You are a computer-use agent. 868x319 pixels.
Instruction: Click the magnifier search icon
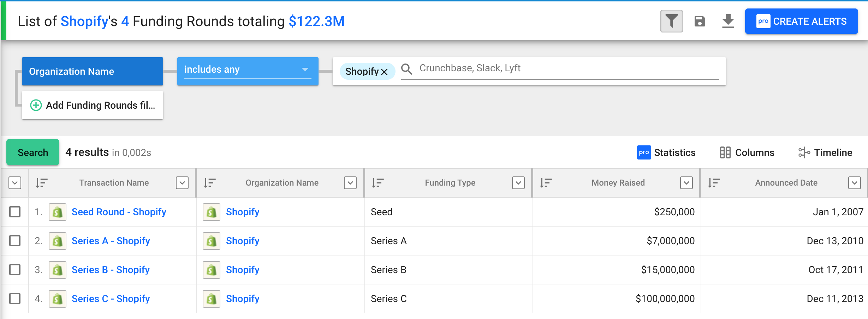pos(407,69)
